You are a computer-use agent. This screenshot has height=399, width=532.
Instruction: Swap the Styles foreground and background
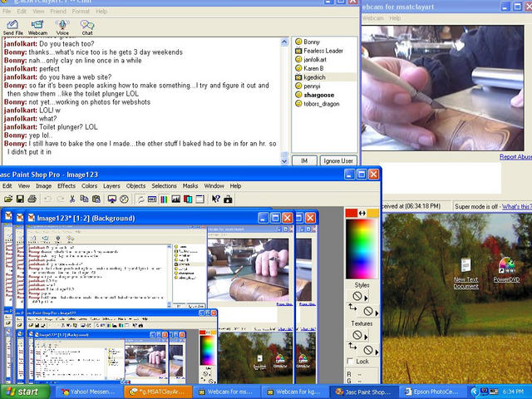tap(352, 308)
